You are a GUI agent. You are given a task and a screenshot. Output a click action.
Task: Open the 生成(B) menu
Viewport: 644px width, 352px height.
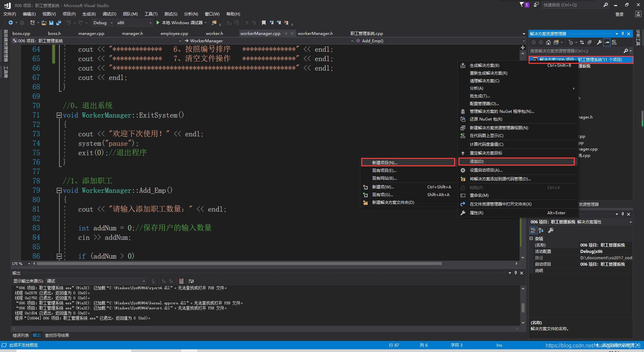(89, 14)
